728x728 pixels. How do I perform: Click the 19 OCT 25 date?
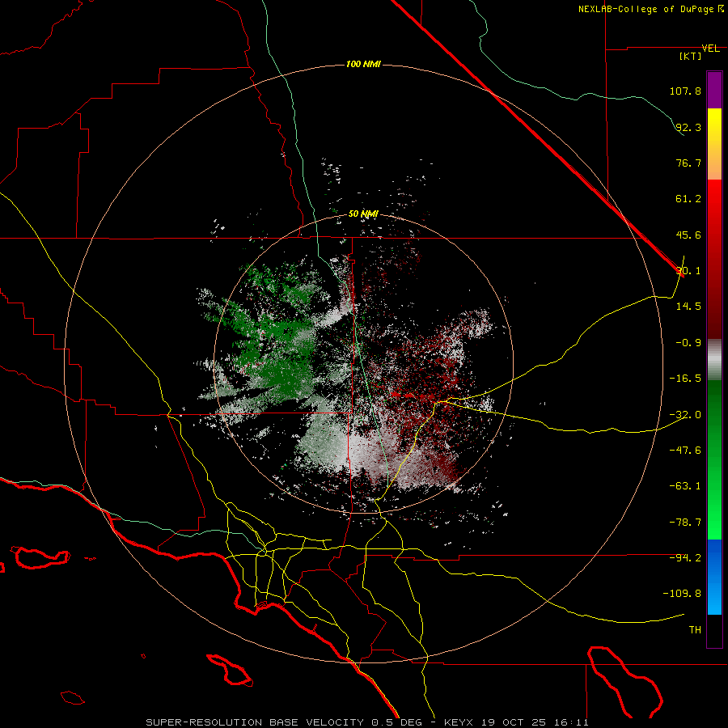point(516,722)
